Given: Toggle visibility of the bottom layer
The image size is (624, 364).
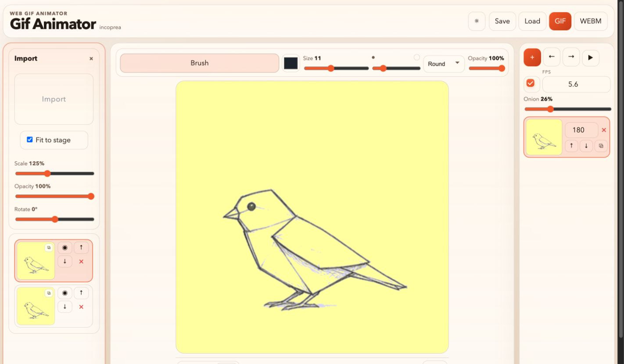Looking at the screenshot, I should pyautogui.click(x=65, y=293).
